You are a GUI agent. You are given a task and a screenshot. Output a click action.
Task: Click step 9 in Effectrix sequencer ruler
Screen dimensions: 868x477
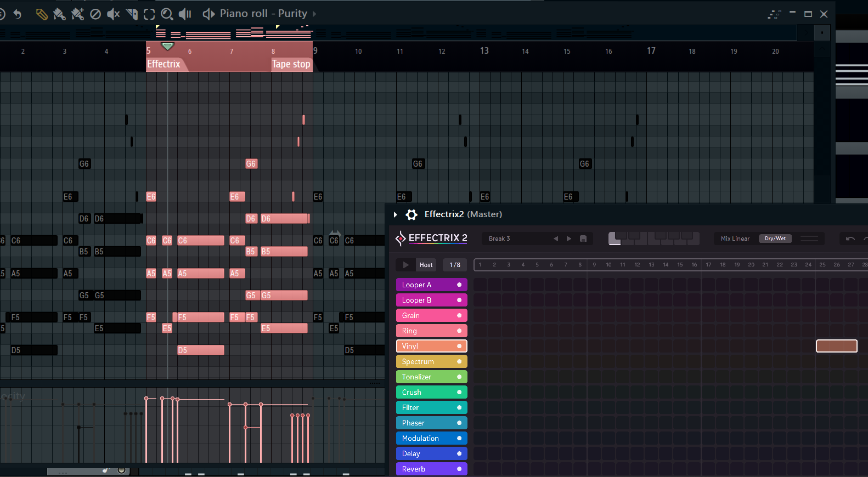pos(594,265)
